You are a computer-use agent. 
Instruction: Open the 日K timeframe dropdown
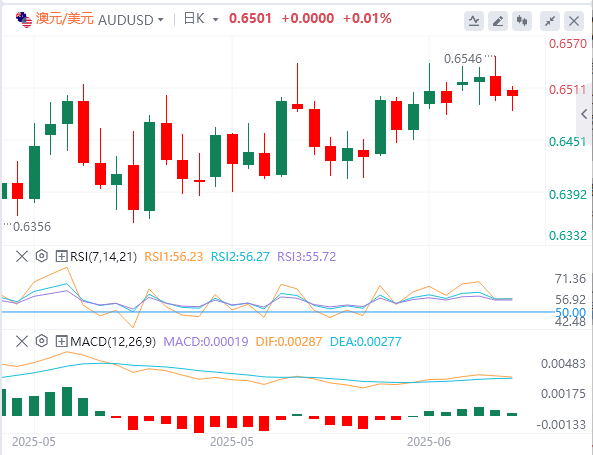pos(201,19)
